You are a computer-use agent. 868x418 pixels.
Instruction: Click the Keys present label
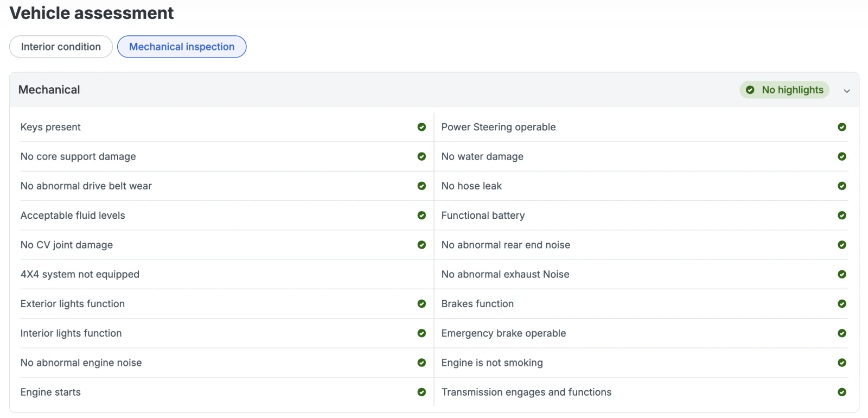point(50,127)
